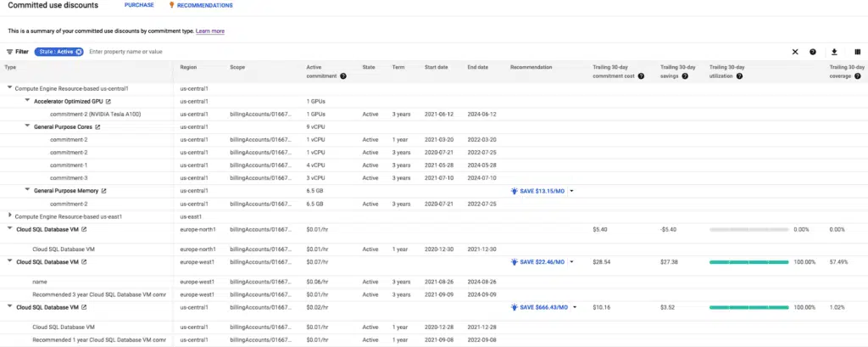Click the SAVE $666.43/MO recommendation
Image resolution: width=868 pixels, height=347 pixels.
(x=540, y=307)
